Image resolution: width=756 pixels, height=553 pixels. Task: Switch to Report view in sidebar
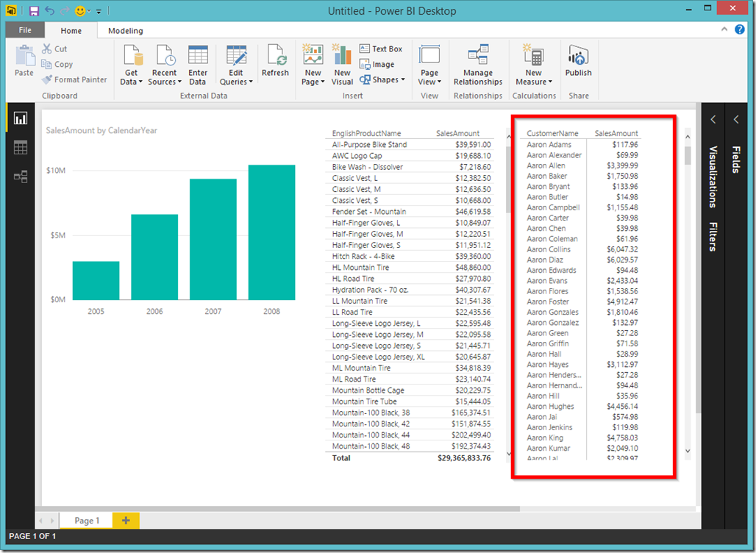point(21,118)
